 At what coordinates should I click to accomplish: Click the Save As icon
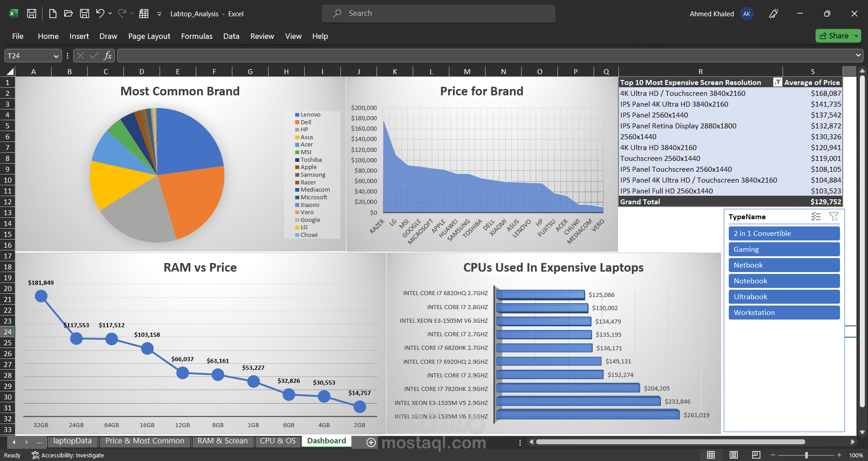(85, 14)
